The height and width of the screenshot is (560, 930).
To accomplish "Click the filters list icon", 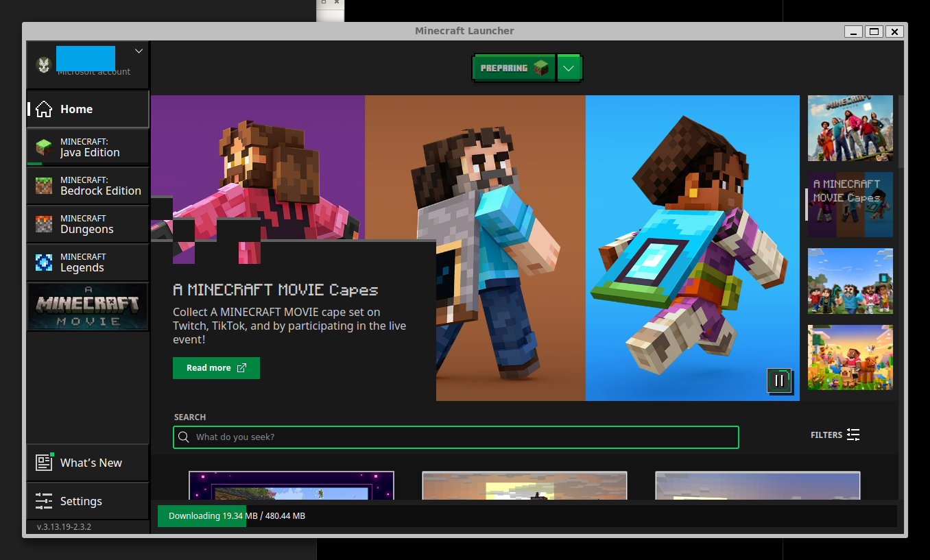I will tap(853, 435).
